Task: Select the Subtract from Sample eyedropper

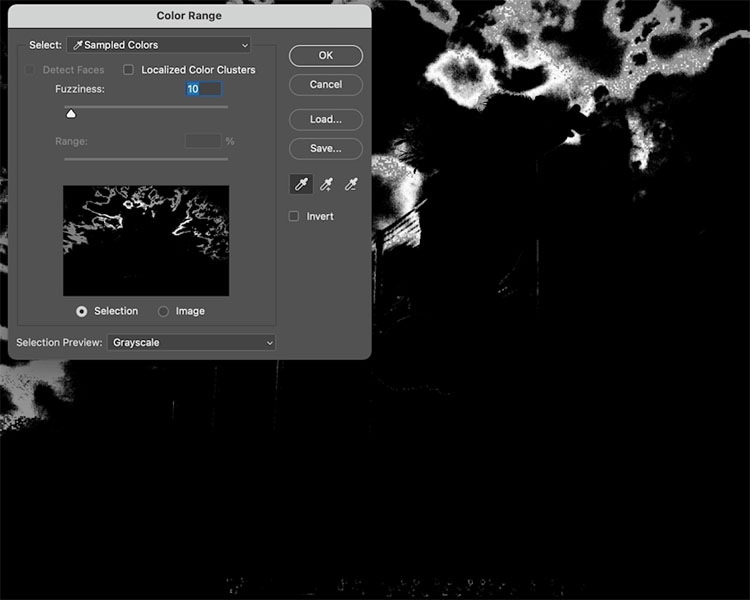Action: 352,184
